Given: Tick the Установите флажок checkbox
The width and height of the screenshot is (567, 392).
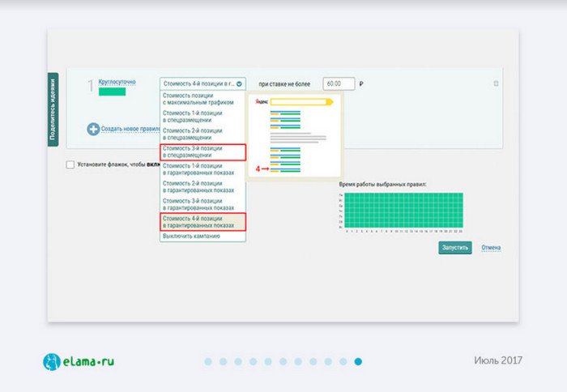Looking at the screenshot, I should [x=70, y=165].
